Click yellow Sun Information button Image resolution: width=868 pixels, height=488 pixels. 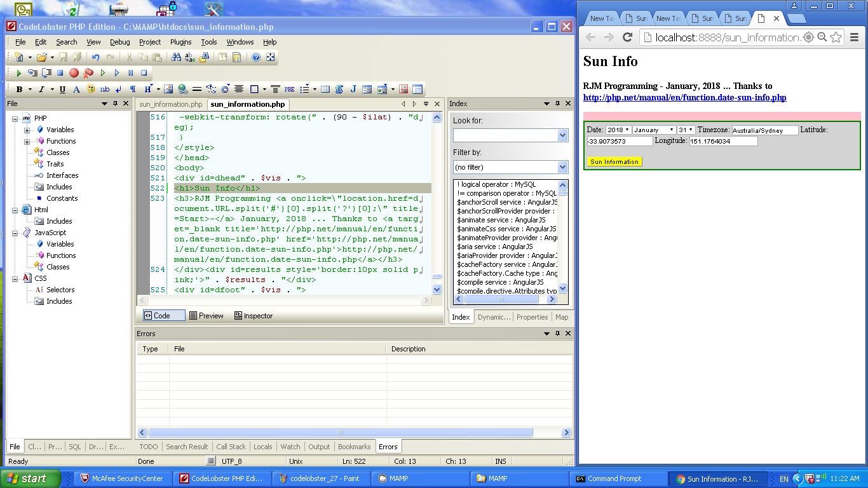614,161
